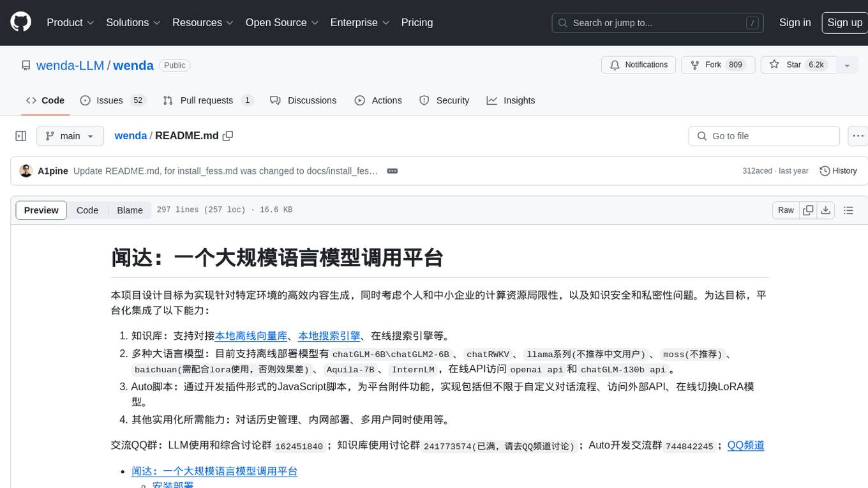
Task: Go to wenda root in breadcrumb
Action: (131, 135)
